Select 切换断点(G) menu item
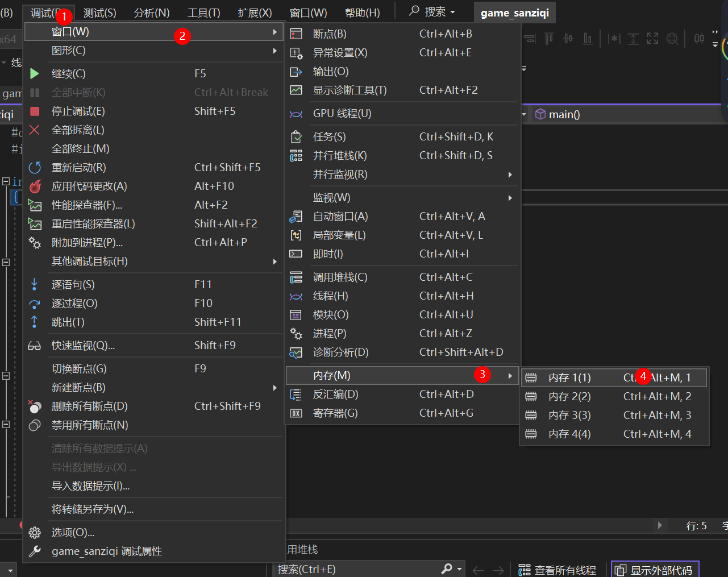 click(153, 369)
